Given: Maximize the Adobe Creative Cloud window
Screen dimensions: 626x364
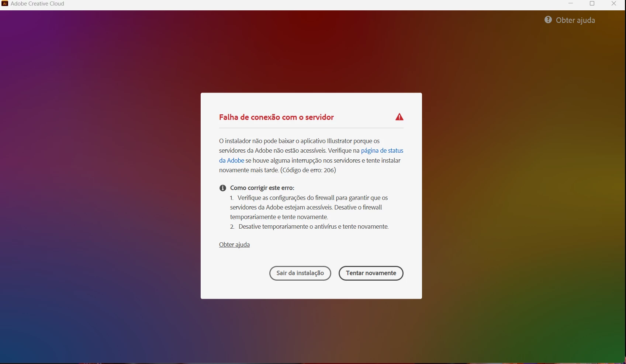Looking at the screenshot, I should click(592, 4).
